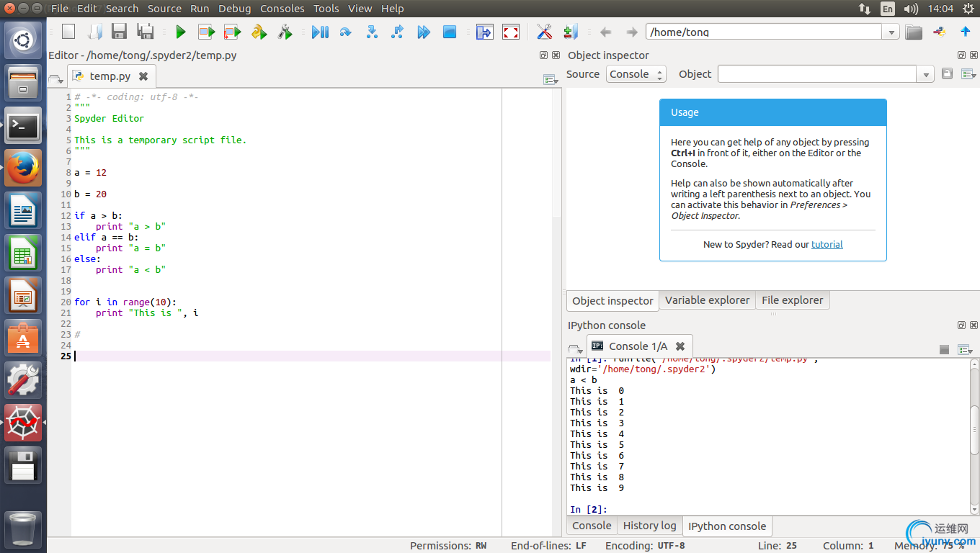980x553 pixels.
Task: Browse the IPython console tabs list
Action: (575, 349)
